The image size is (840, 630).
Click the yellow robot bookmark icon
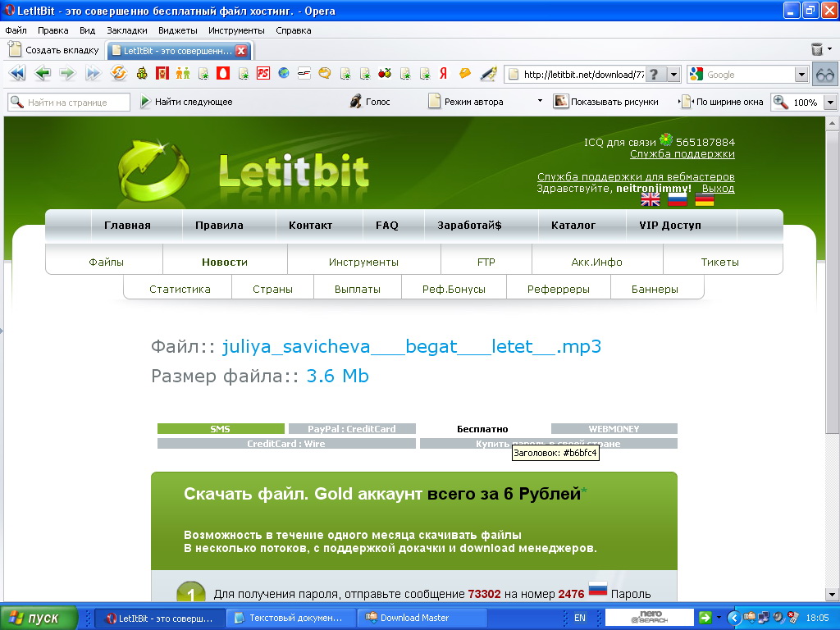coord(142,73)
